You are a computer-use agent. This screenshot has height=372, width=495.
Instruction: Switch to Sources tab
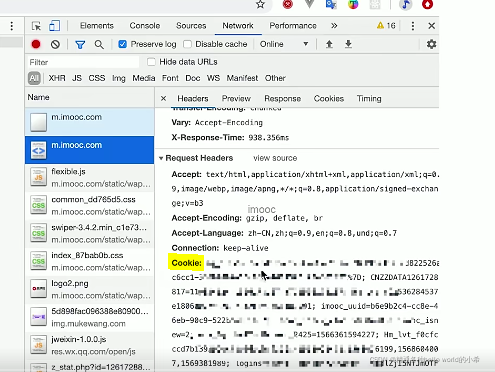[191, 26]
